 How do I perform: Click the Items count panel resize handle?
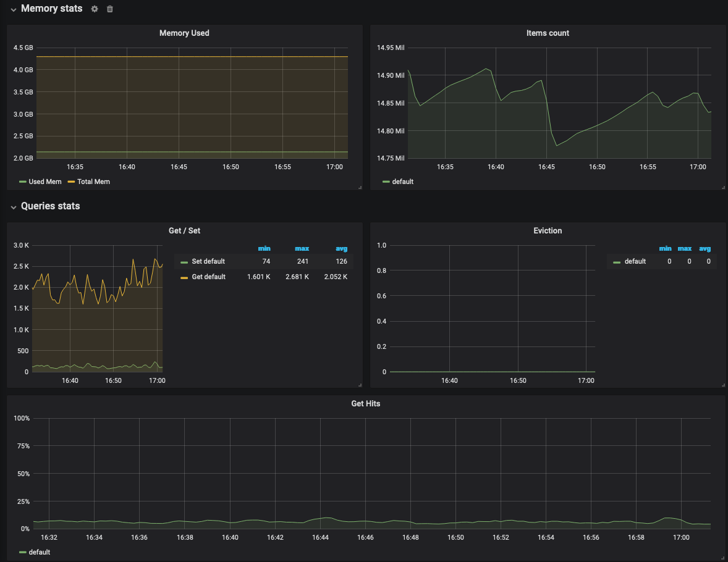coord(723,187)
